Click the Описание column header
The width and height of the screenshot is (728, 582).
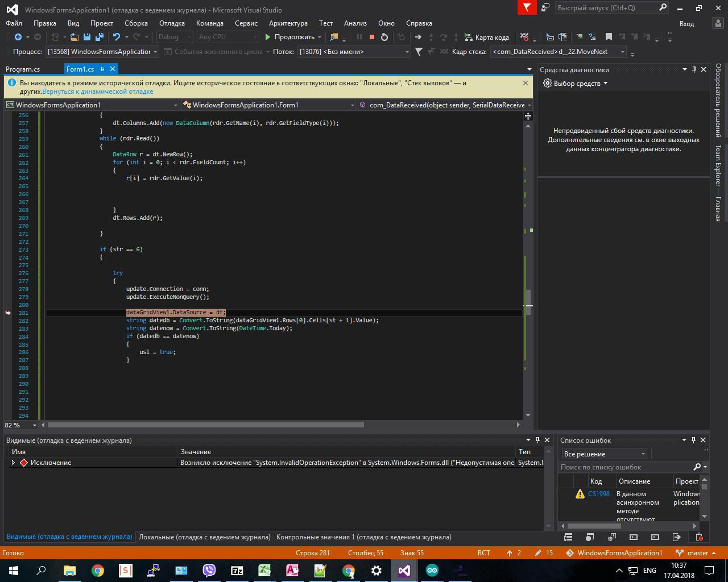[x=634, y=481]
